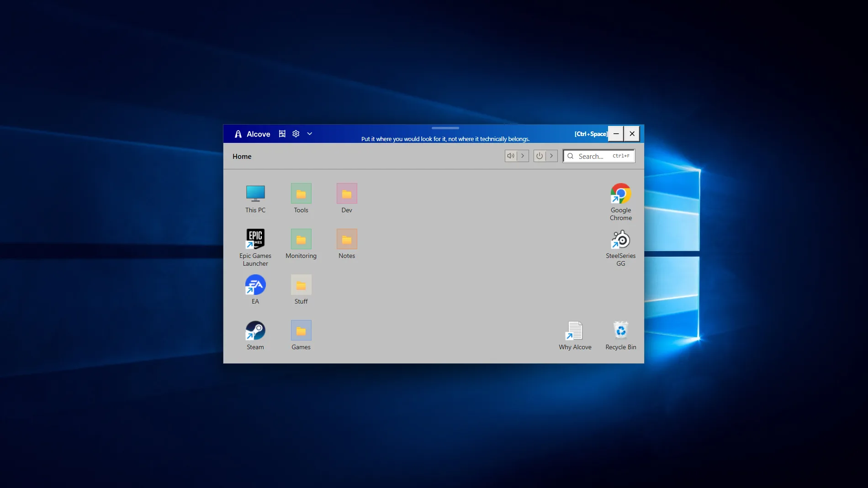
Task: Click the drag handle bar atop the window
Action: pos(445,128)
